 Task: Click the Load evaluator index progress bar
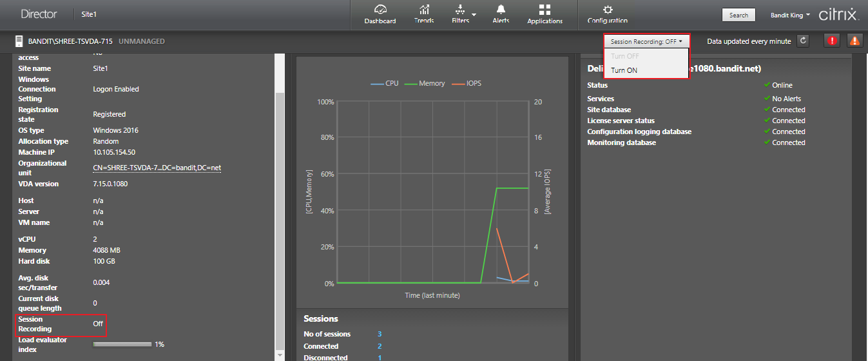tap(122, 344)
